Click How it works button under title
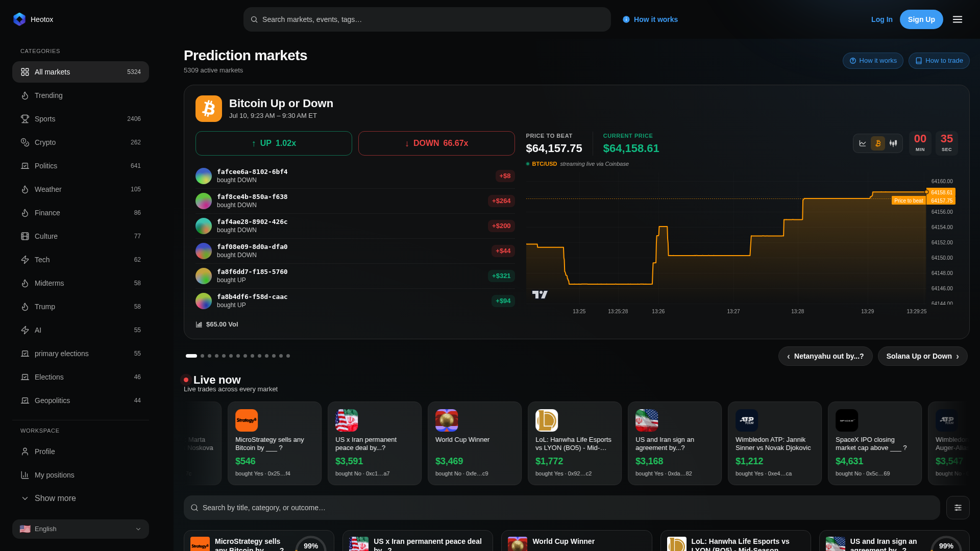980x551 pixels. point(873,61)
